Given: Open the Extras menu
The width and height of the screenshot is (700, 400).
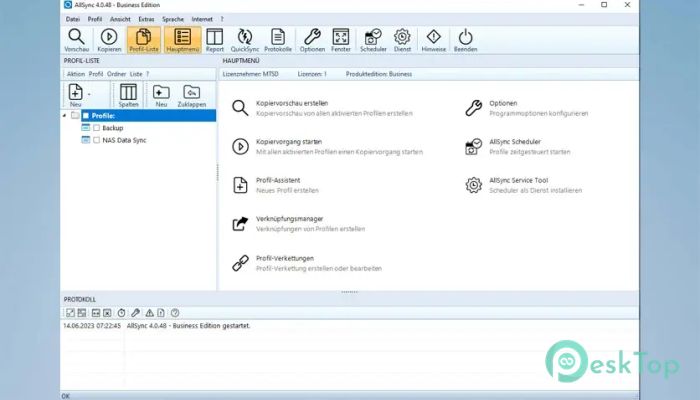Looking at the screenshot, I should point(146,19).
